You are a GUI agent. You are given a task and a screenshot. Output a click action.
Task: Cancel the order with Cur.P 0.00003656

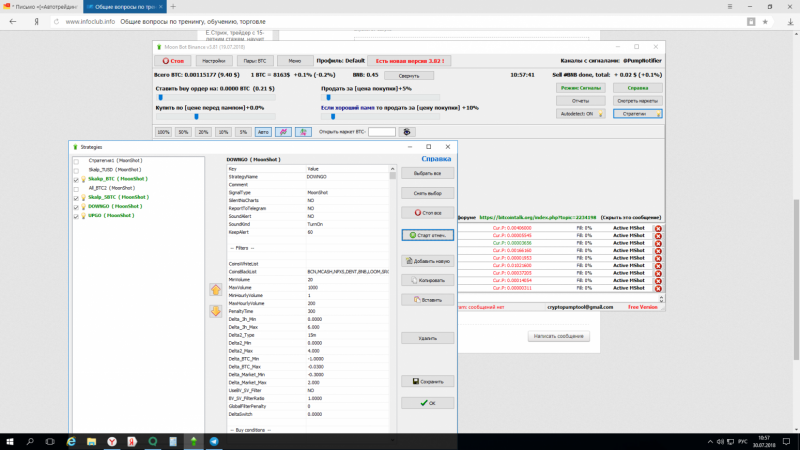point(658,243)
